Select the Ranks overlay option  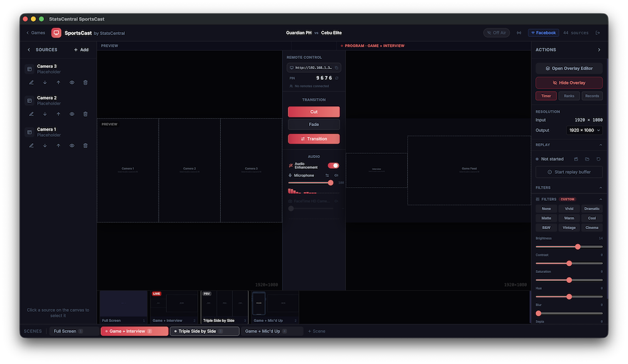tap(569, 95)
